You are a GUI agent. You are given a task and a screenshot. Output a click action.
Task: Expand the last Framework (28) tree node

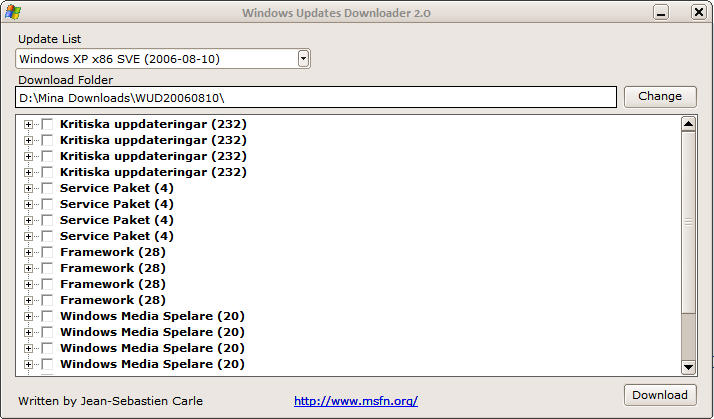click(28, 300)
